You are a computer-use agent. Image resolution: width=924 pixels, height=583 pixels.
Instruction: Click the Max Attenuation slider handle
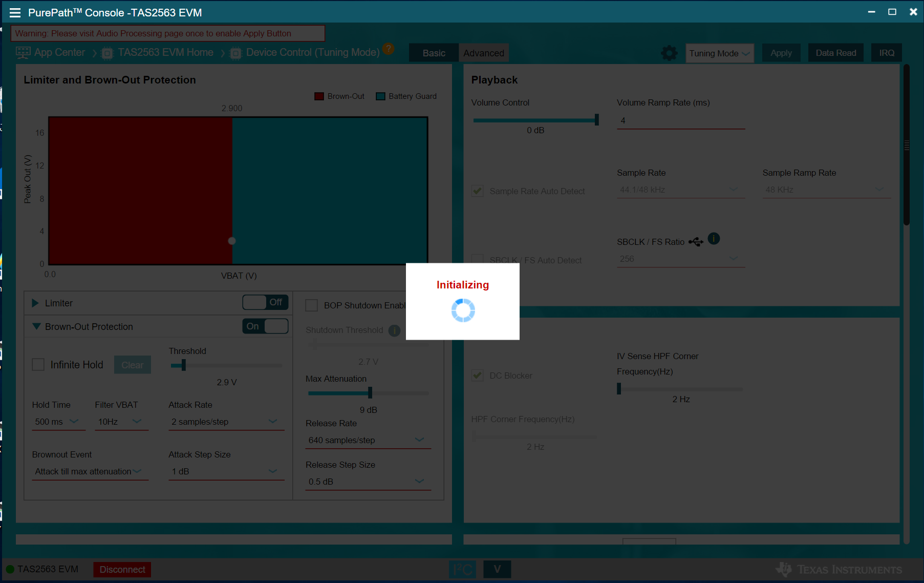pyautogui.click(x=370, y=393)
